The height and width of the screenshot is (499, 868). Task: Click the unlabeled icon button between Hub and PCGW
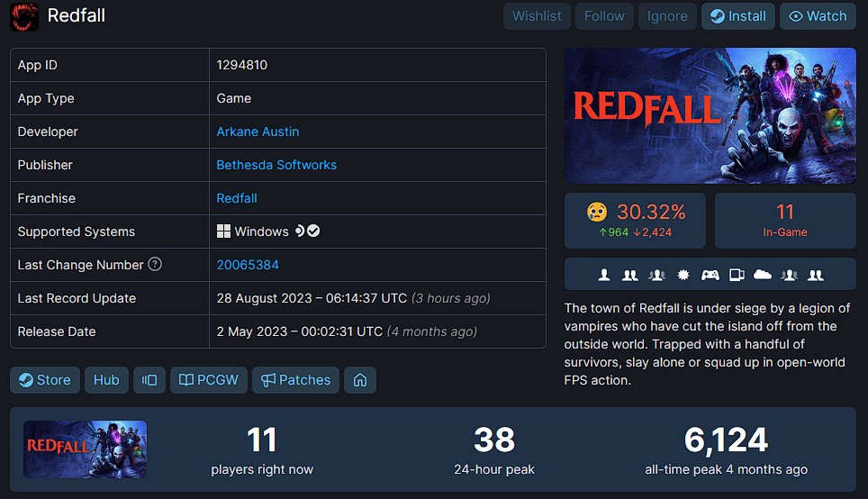point(149,380)
